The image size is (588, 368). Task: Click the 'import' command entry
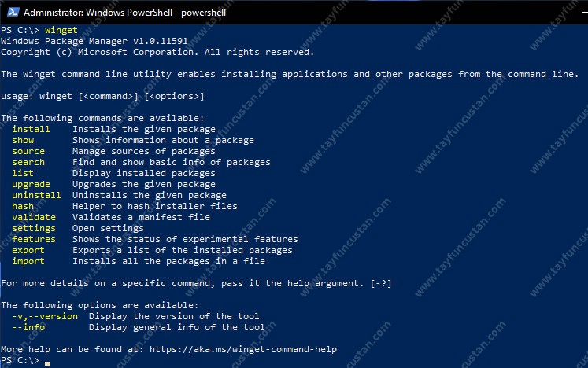(28, 261)
